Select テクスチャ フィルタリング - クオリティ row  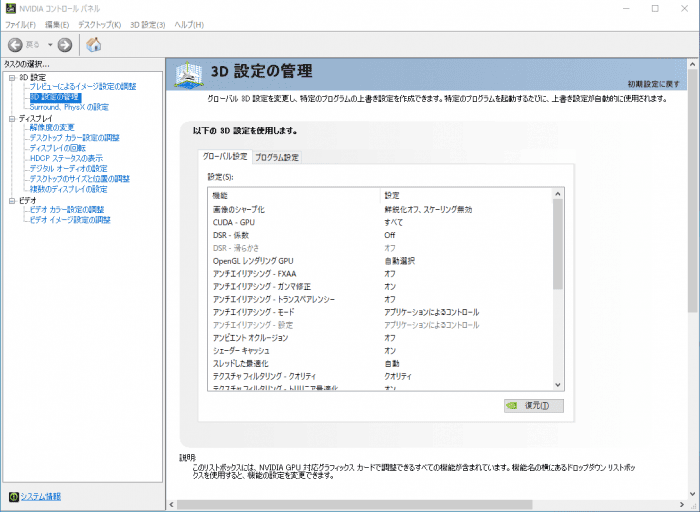click(x=379, y=377)
